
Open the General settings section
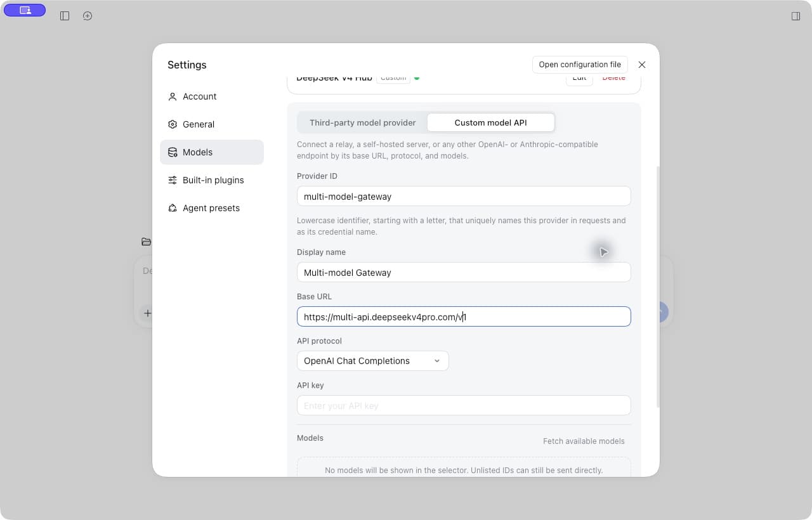(x=212, y=124)
